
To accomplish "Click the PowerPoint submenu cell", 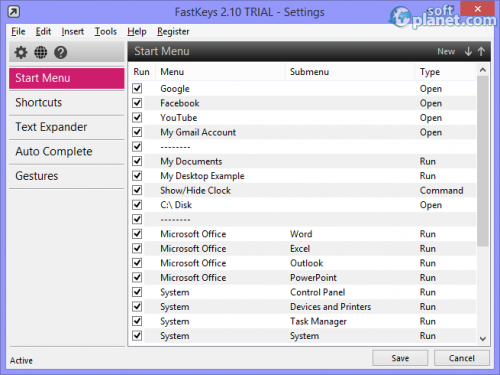I will (x=313, y=278).
